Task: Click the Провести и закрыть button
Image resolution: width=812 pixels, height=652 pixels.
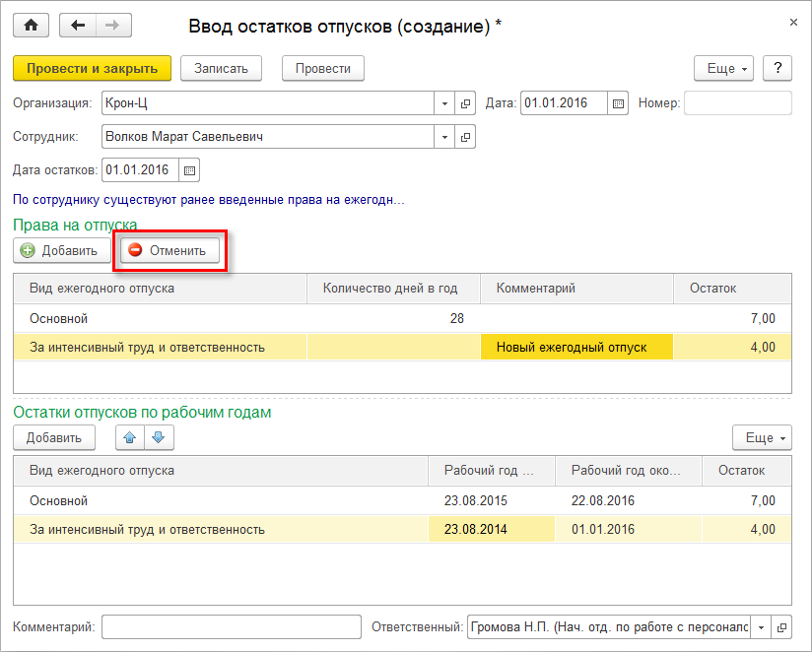Action: 93,68
